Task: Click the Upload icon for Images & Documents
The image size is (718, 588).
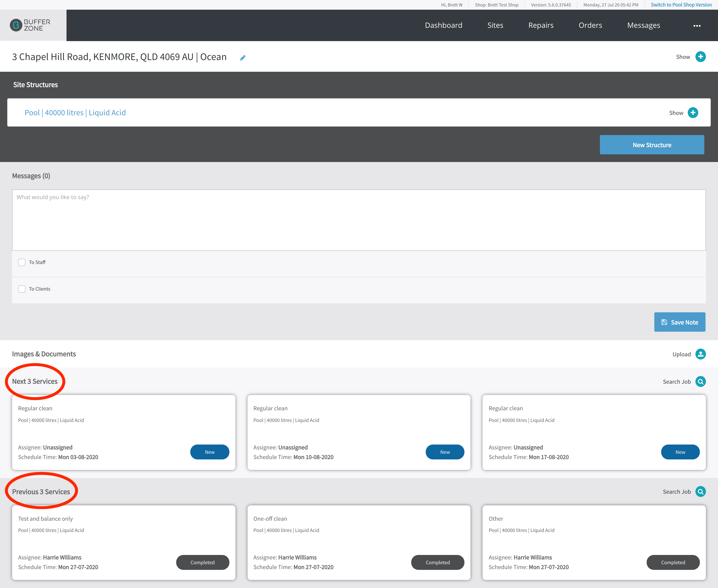Action: click(x=700, y=354)
